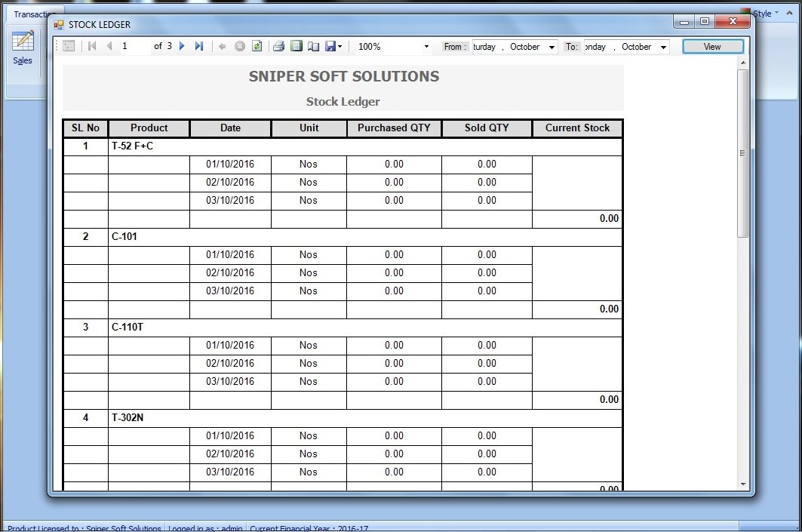
Task: Go to the previous report page
Action: point(109,47)
